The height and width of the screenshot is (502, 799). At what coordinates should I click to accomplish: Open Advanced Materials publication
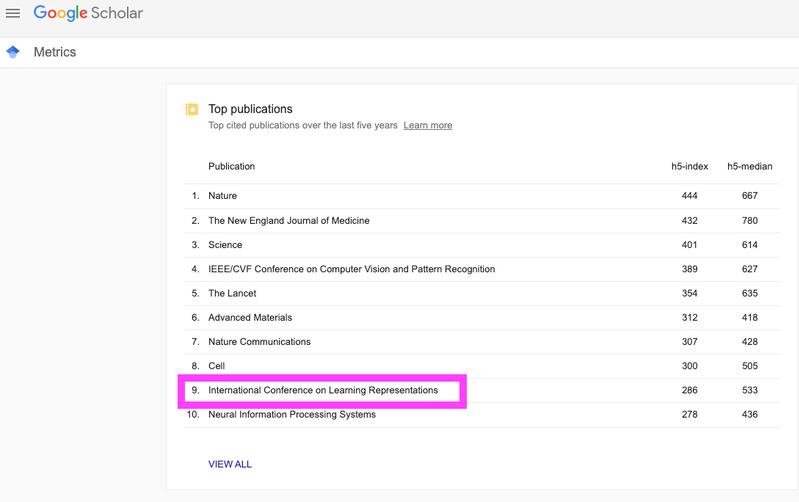point(250,318)
